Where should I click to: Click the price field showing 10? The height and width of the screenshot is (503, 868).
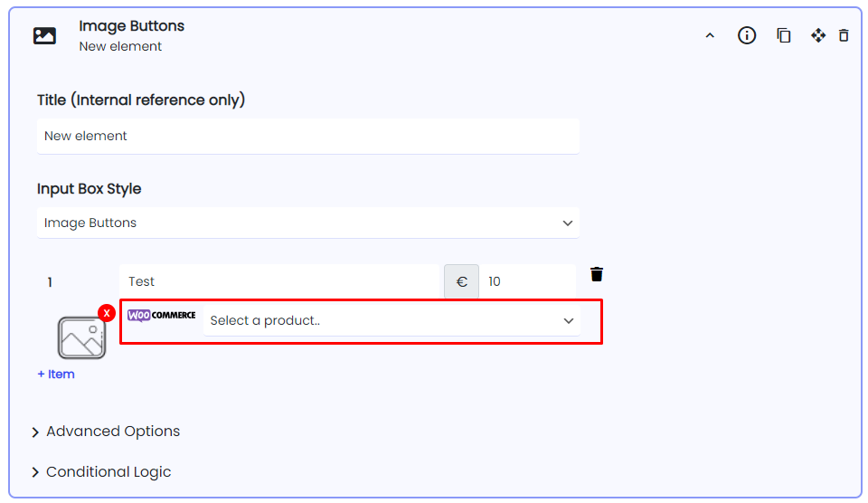pyautogui.click(x=527, y=281)
